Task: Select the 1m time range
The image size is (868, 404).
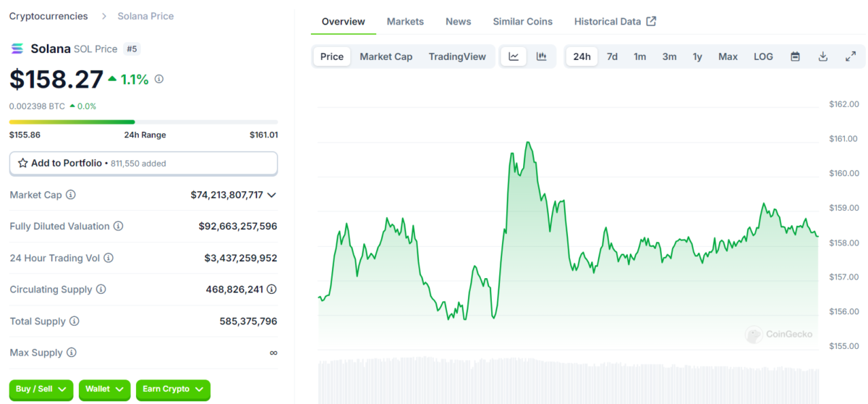Action: pyautogui.click(x=640, y=56)
